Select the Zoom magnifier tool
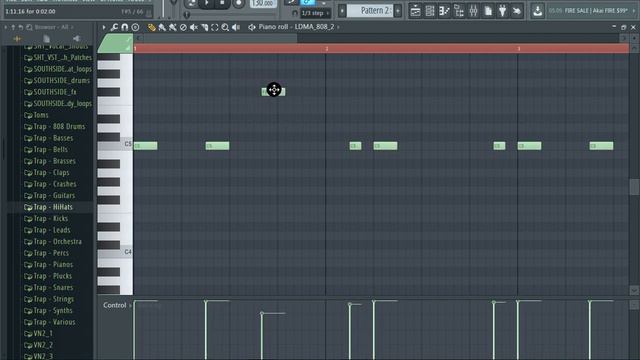 pos(225,27)
